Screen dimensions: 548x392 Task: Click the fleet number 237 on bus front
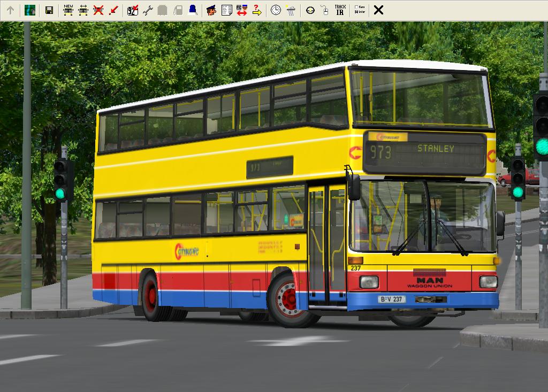[355, 268]
